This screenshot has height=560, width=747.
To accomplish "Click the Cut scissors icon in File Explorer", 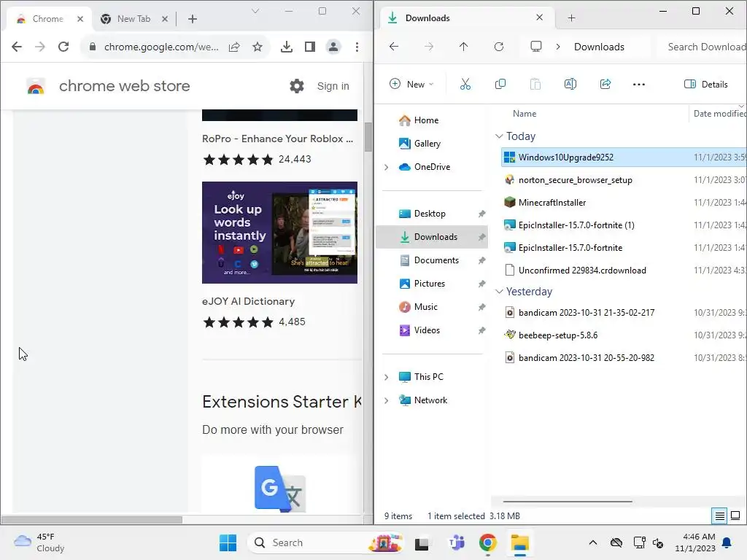I will pyautogui.click(x=465, y=85).
